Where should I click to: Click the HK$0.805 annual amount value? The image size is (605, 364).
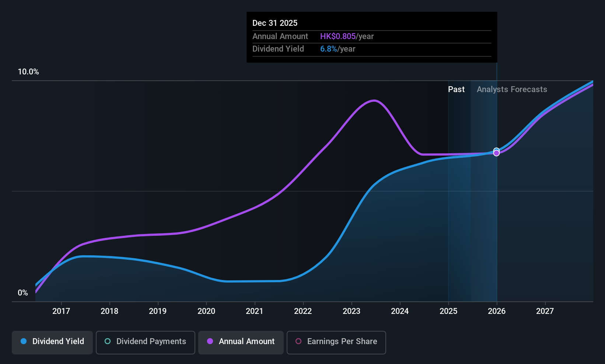(338, 36)
